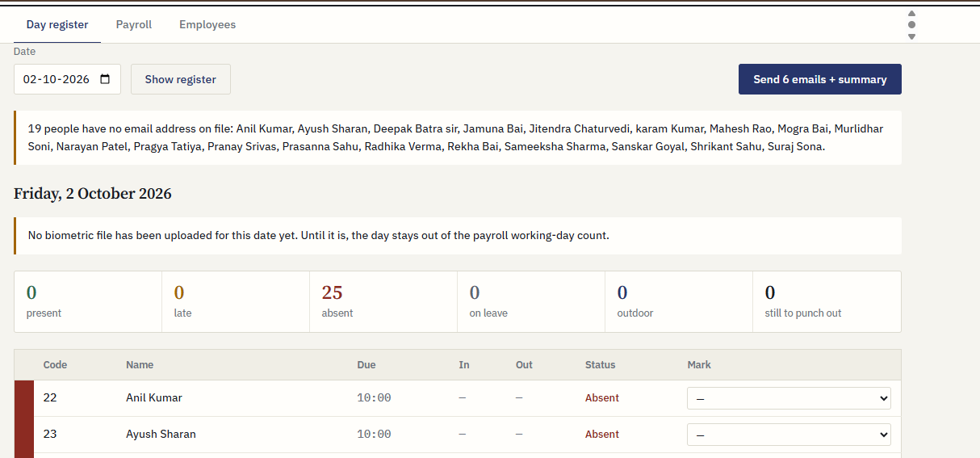
Task: Click the Out column header
Action: (524, 365)
